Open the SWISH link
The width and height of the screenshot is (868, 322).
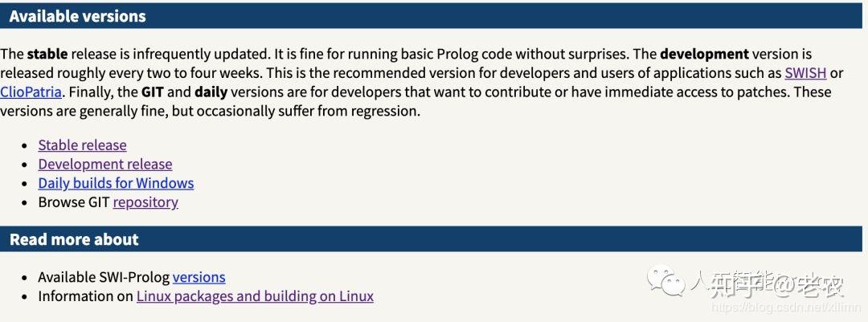805,73
